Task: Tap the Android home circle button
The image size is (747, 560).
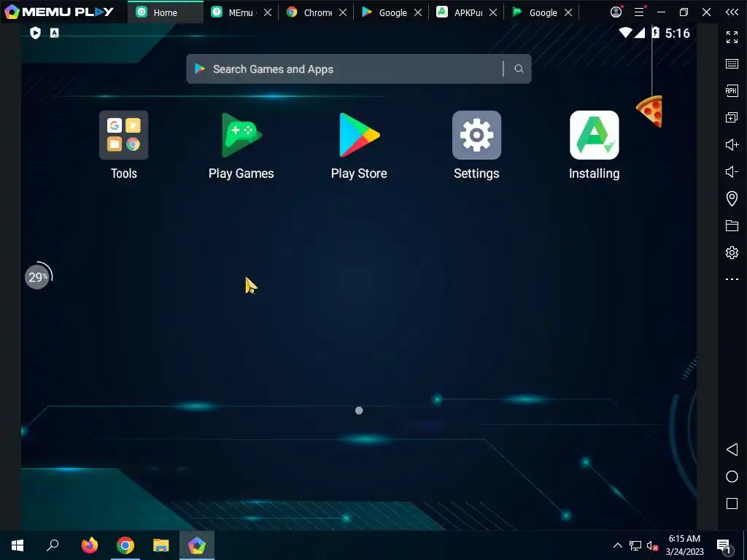Action: 732,477
